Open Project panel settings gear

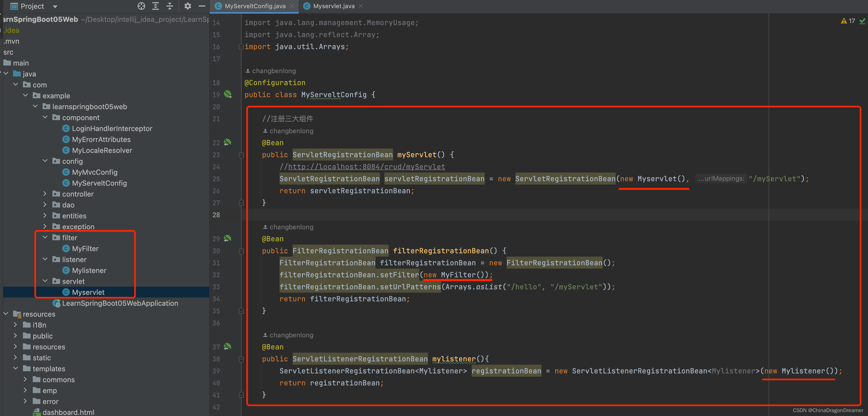coord(188,6)
